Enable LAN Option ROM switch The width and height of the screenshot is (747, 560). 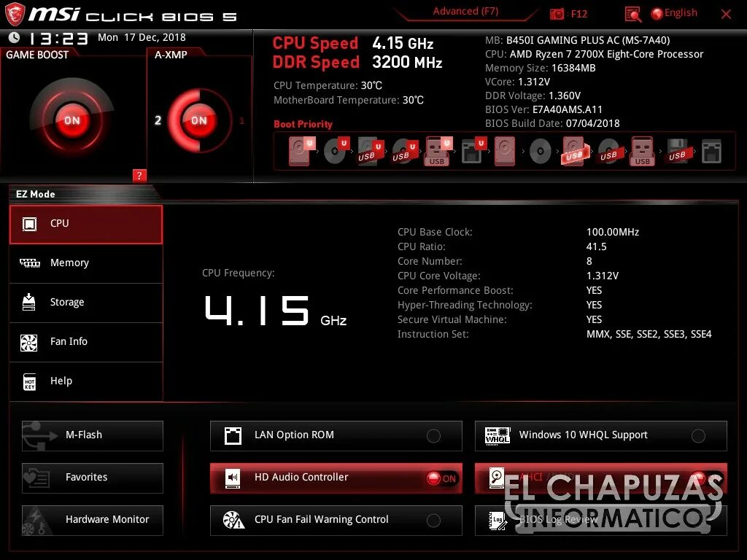pos(433,436)
